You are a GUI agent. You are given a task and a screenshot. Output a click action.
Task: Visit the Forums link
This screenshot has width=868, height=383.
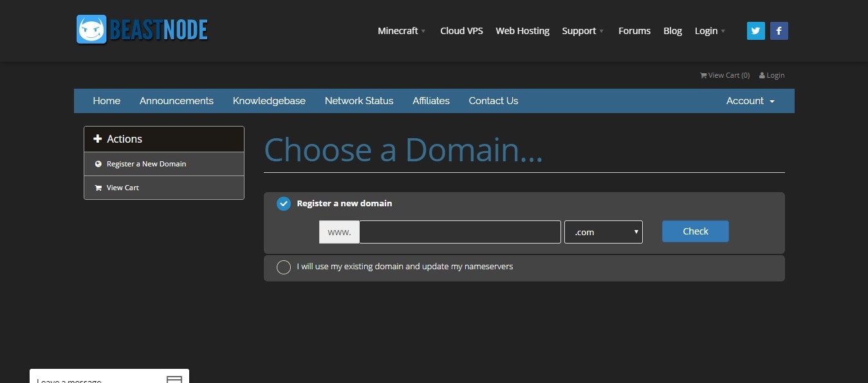634,31
